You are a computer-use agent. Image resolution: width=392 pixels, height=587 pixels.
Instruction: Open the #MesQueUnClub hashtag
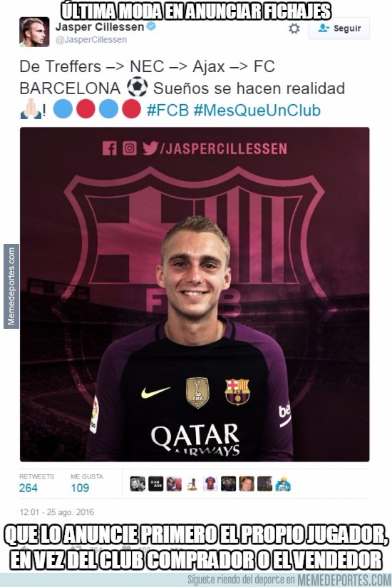pos(257,110)
